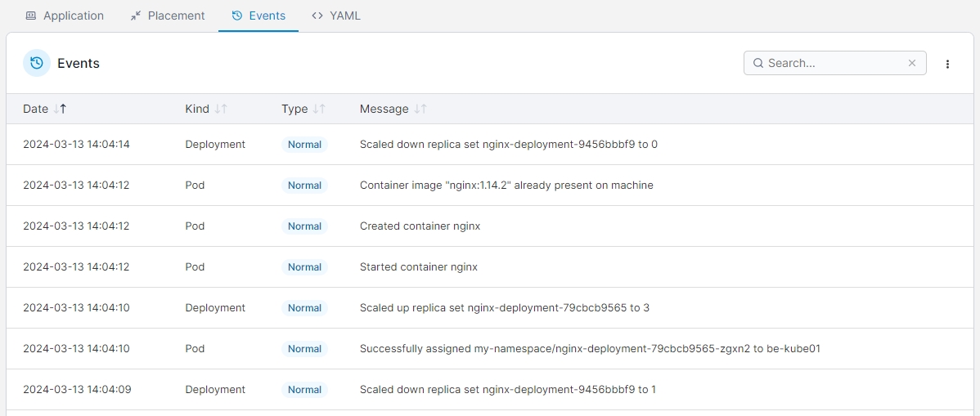Click the magnifier icon in search box
Image resolution: width=980 pixels, height=416 pixels.
[758, 63]
